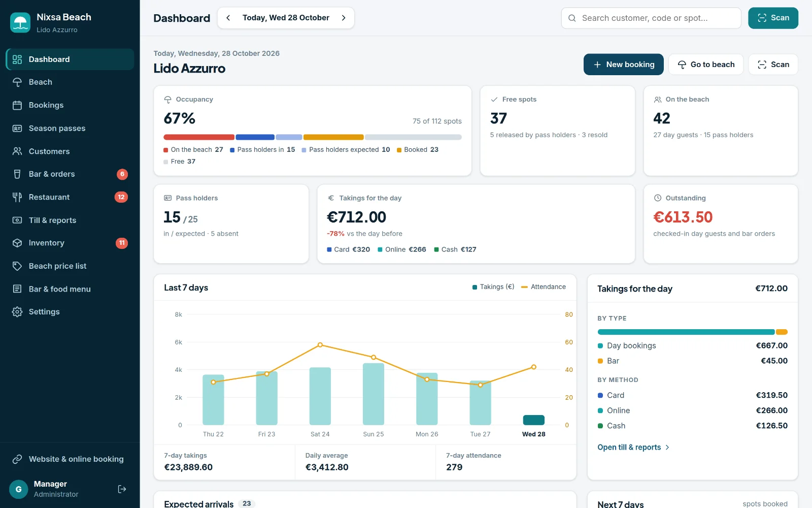The width and height of the screenshot is (812, 508).
Task: Click the link icon beside Website & online booking
Action: click(17, 459)
